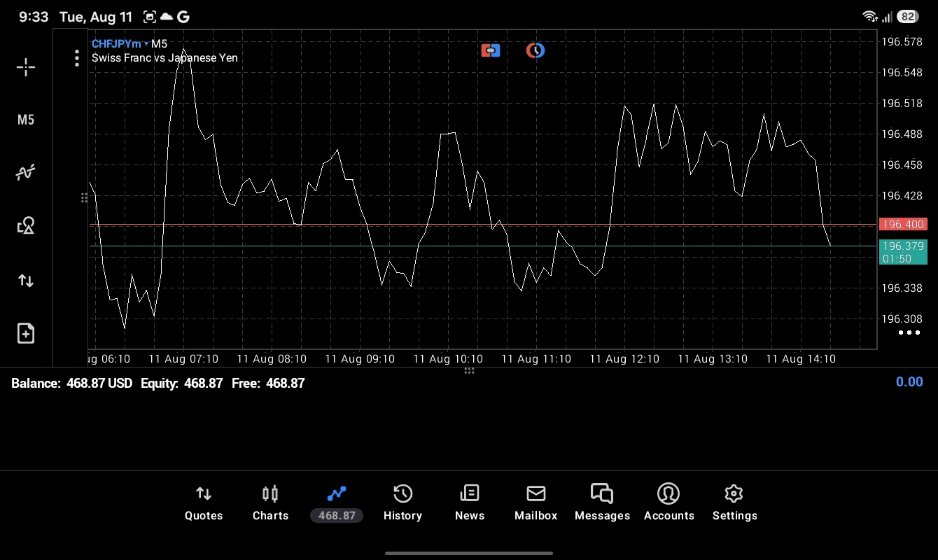The width and height of the screenshot is (938, 560).
Task: Open the indicators icon in left sidebar
Action: click(x=26, y=172)
